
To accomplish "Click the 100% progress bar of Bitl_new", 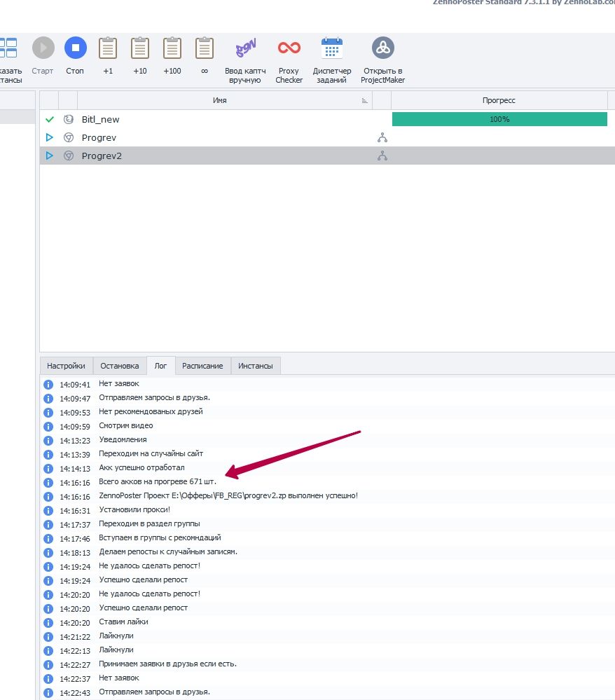I will 499,119.
